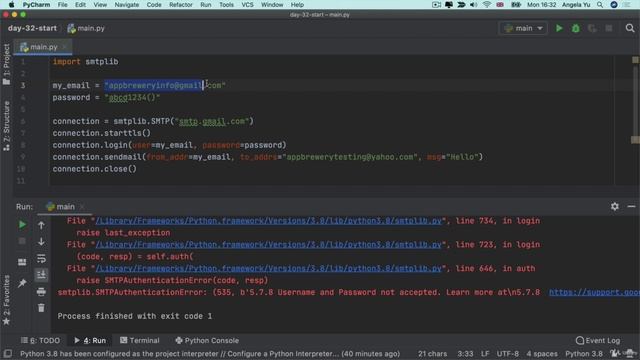
Task: Click the password string abcd1234()
Action: (x=132, y=98)
